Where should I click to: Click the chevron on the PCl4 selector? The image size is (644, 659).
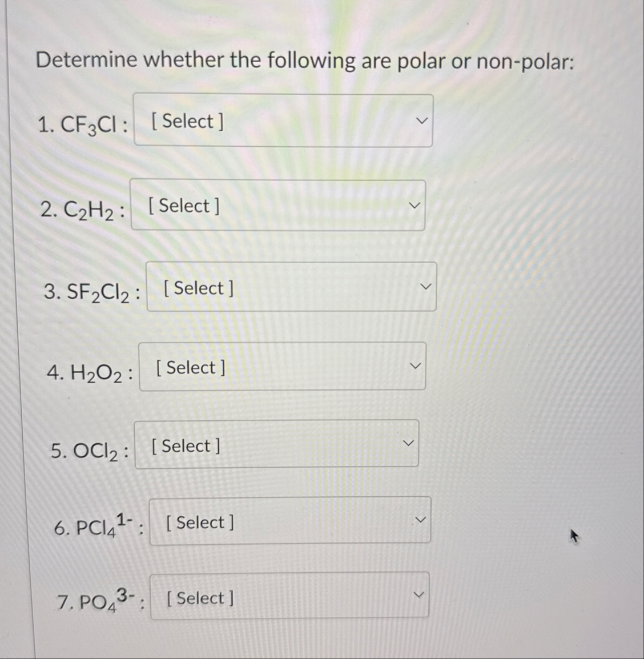click(421, 519)
